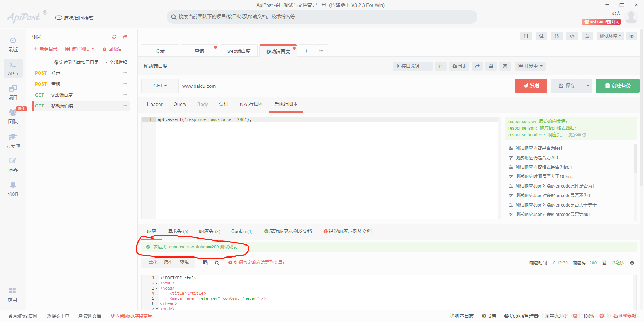Click the refresh icon next to 测试
The image size is (644, 322).
pos(114,37)
